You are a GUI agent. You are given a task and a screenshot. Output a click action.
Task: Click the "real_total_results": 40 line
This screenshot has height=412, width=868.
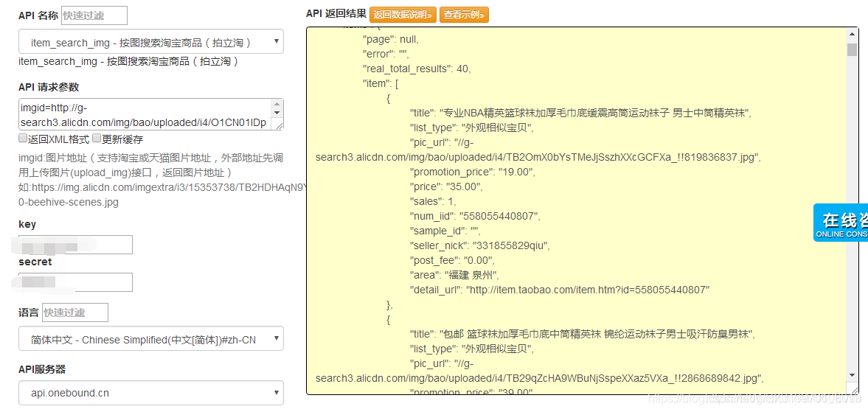[x=416, y=69]
